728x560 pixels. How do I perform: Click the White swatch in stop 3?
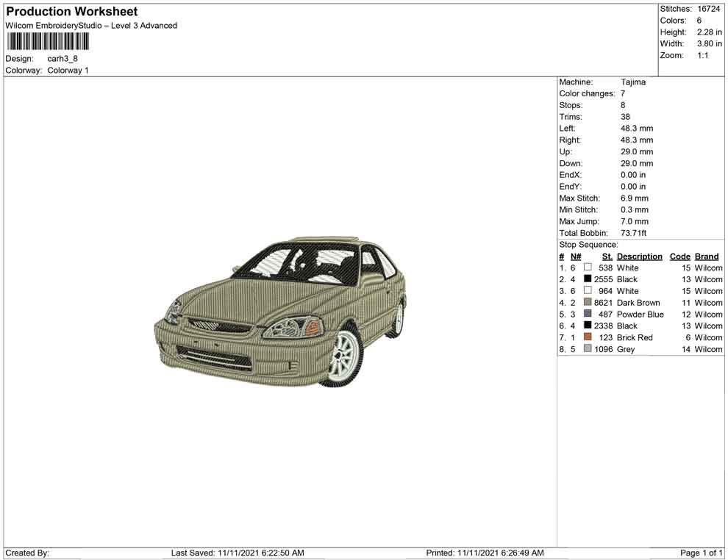coord(587,290)
